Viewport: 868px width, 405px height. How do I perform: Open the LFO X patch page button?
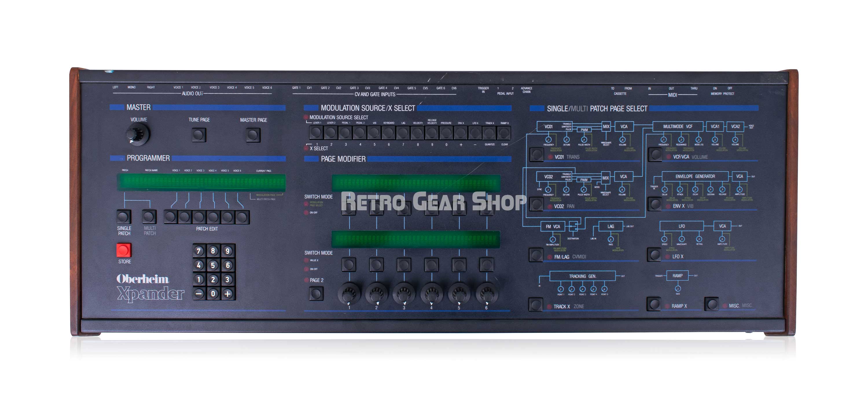[654, 254]
